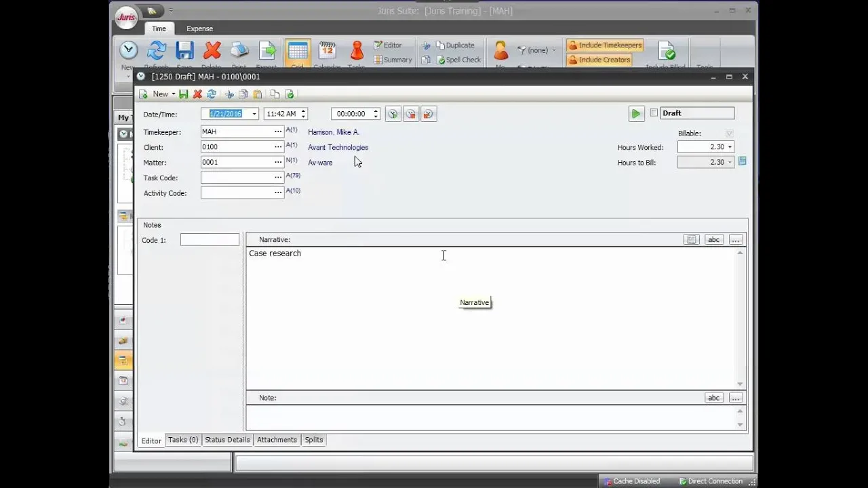Click the abc button for Note
The height and width of the screenshot is (488, 868).
[x=713, y=398]
